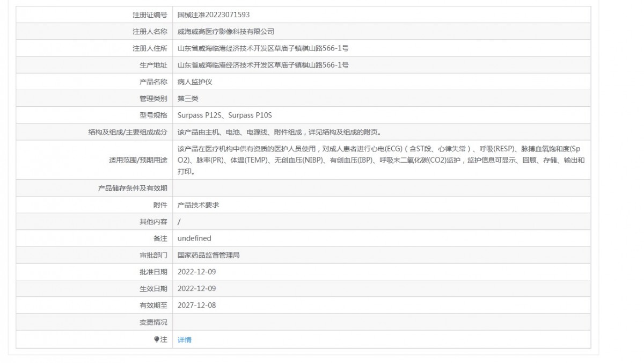This screenshot has width=644, height=363.
Task: Click the 审批部门 label cell
Action: coord(94,255)
